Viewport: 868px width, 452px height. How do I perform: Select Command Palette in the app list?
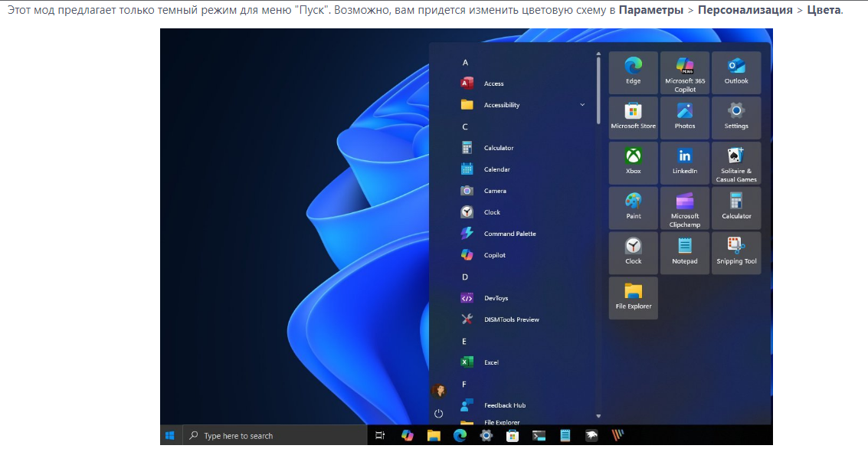(509, 234)
